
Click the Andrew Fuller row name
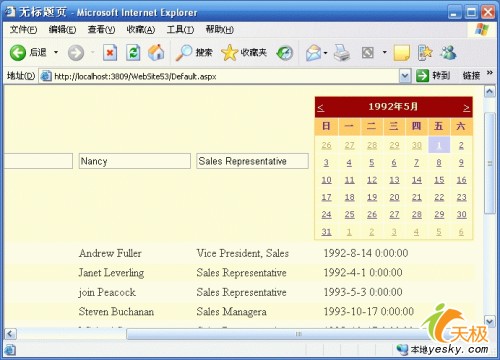click(110, 253)
